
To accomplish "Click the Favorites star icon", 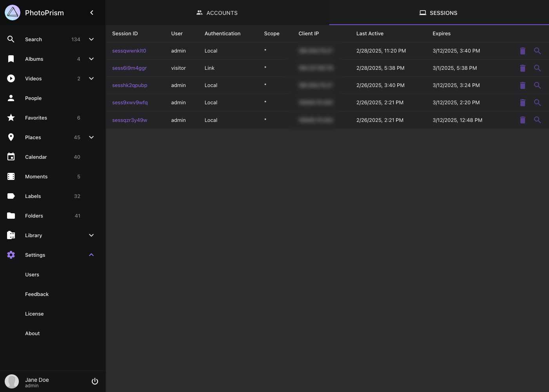I will tap(11, 118).
